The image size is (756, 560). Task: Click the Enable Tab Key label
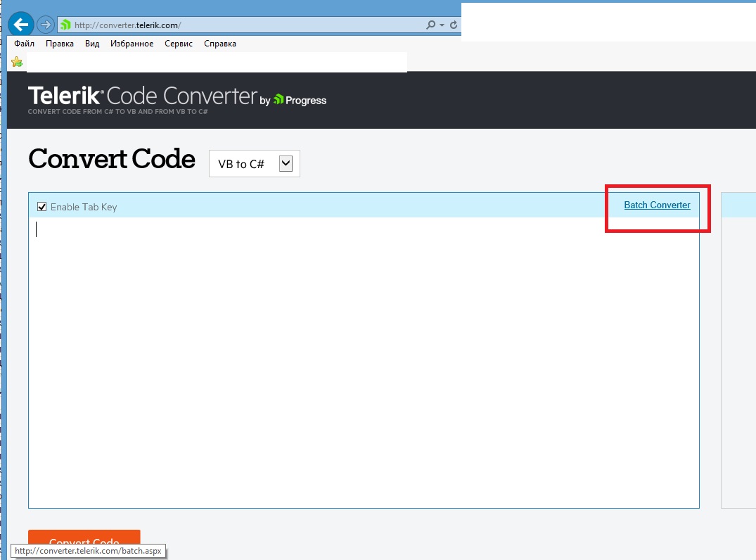(x=84, y=207)
